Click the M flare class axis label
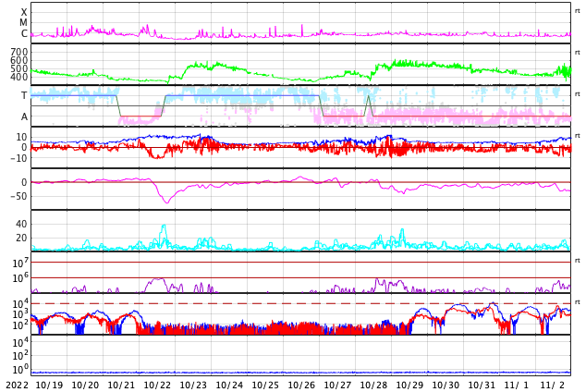This screenshot has height=392, width=586. coord(23,23)
